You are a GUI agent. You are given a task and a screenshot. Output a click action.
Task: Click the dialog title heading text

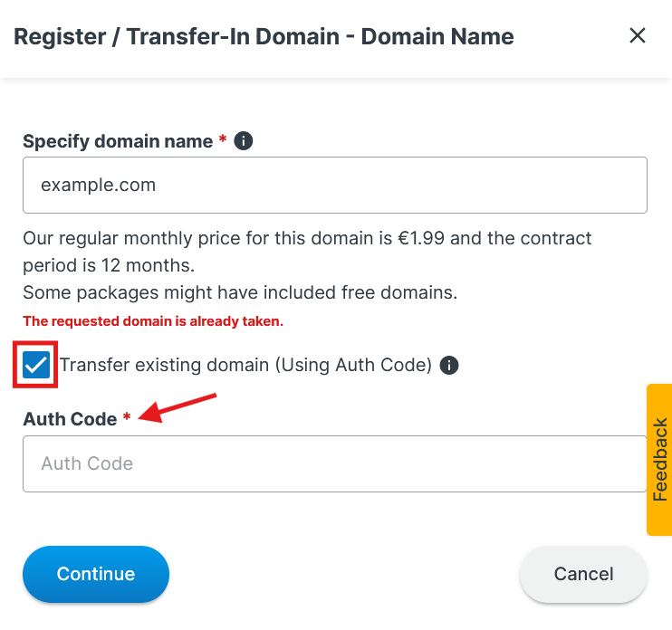pos(264,37)
